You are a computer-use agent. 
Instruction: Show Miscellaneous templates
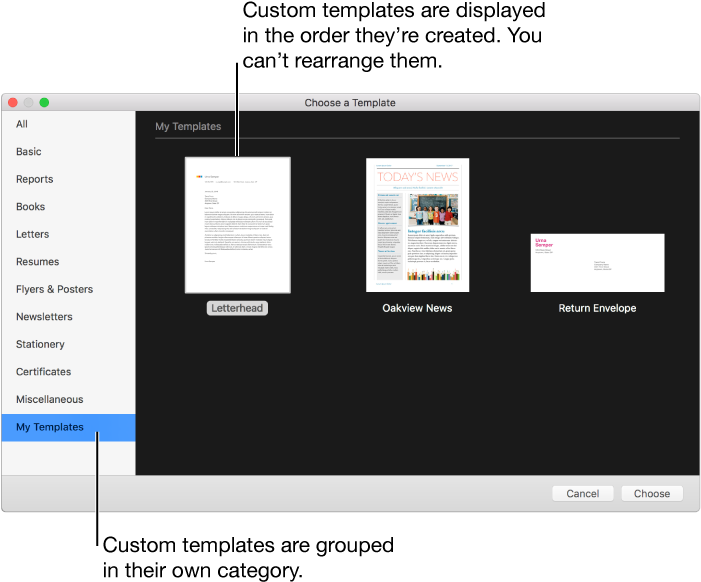[50, 399]
